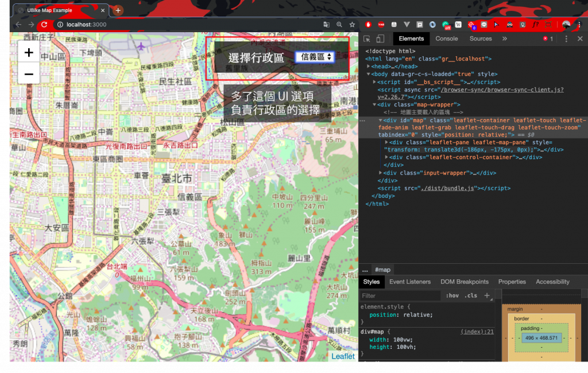Viewport: 588px width, 373px height.
Task: Open the Event Listeners tab
Action: click(410, 282)
